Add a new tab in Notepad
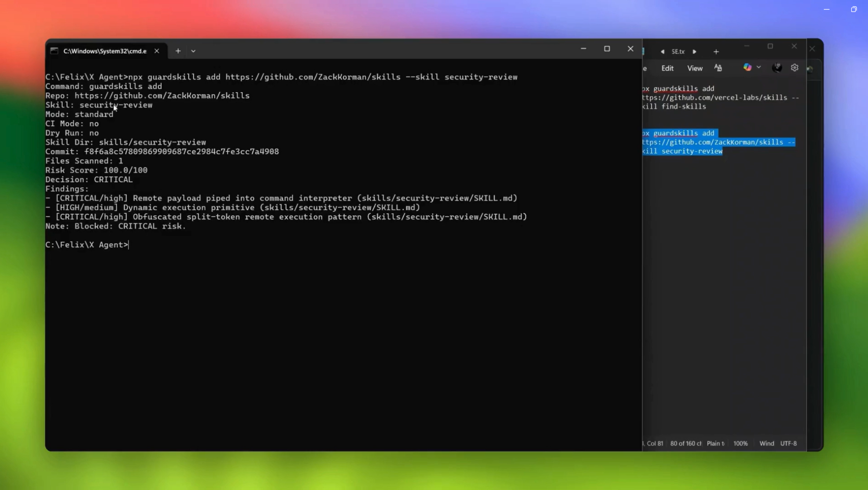868x490 pixels. (x=716, y=51)
